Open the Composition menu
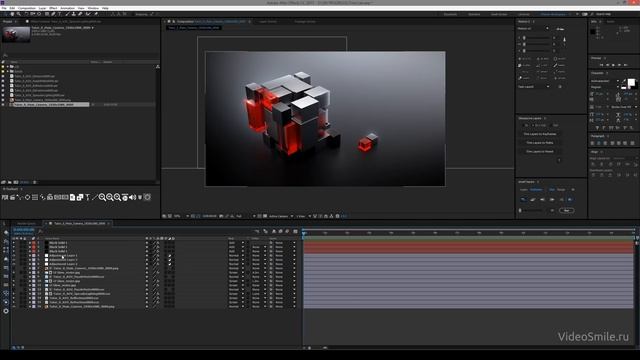The image size is (640, 360). (x=27, y=8)
